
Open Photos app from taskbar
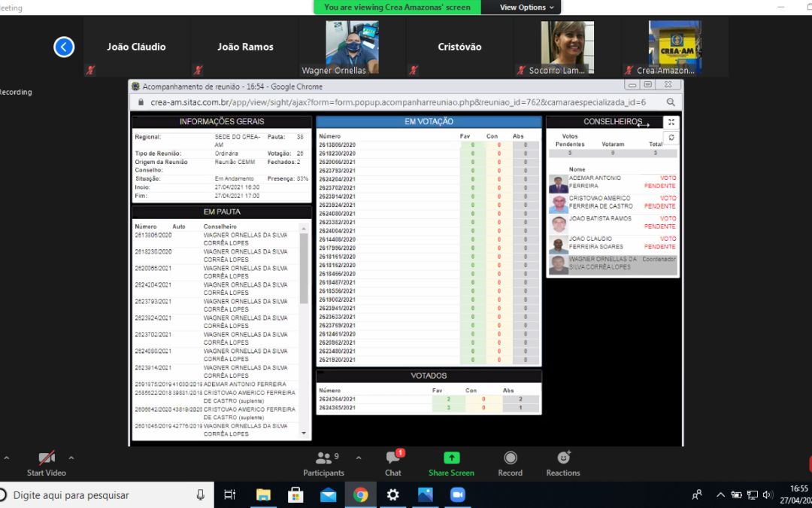click(x=425, y=495)
